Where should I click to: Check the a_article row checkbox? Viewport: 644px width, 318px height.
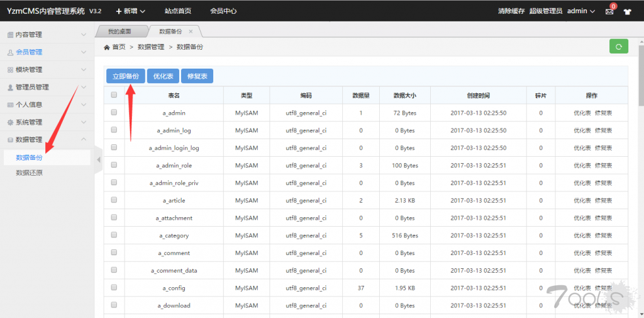[114, 200]
